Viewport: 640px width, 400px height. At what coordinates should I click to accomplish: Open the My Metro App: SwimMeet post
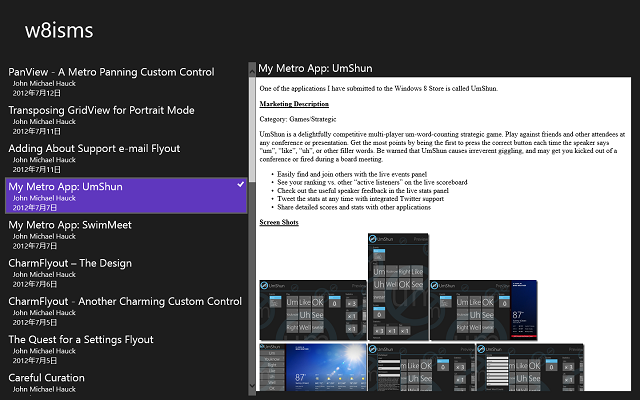pos(70,225)
